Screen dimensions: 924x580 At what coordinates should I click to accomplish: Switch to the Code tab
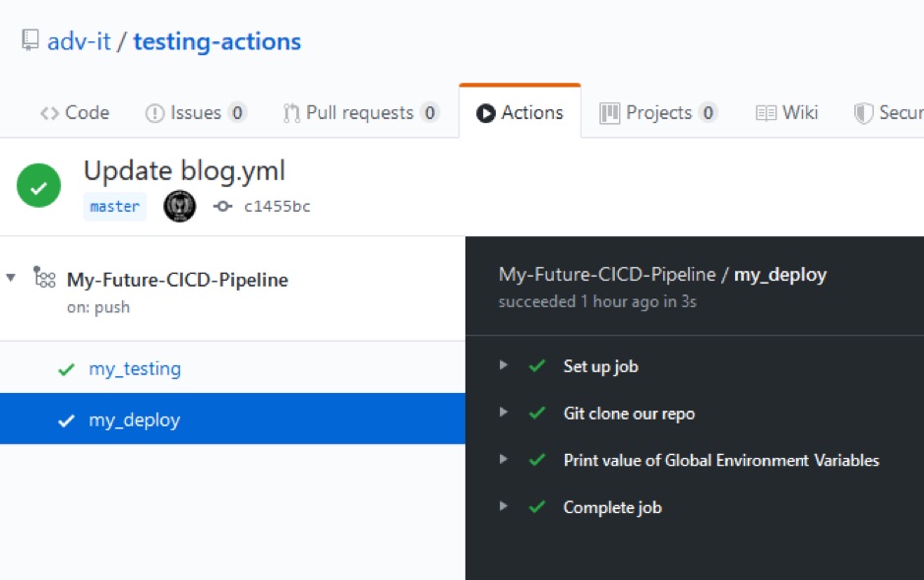tap(74, 112)
